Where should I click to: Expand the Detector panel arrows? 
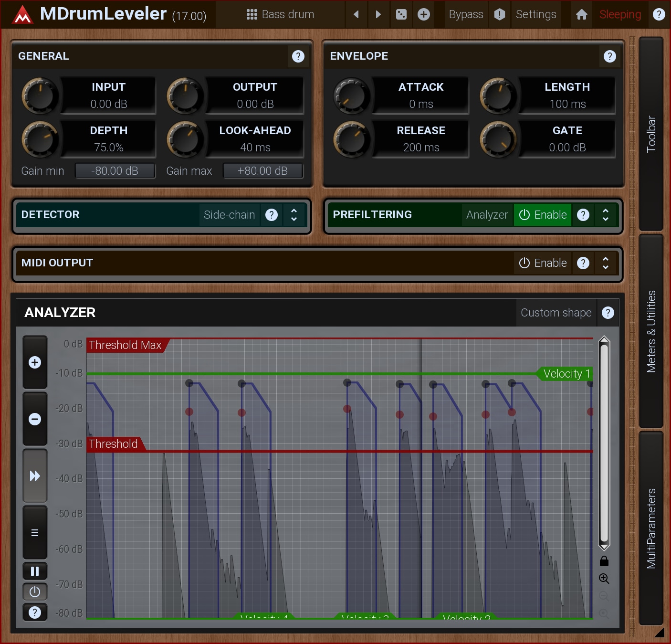[x=294, y=215]
